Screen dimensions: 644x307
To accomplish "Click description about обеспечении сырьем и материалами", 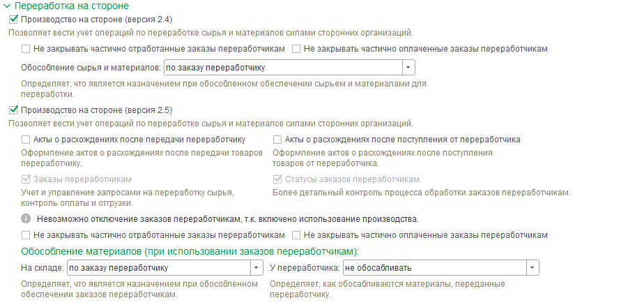I will 224,89.
